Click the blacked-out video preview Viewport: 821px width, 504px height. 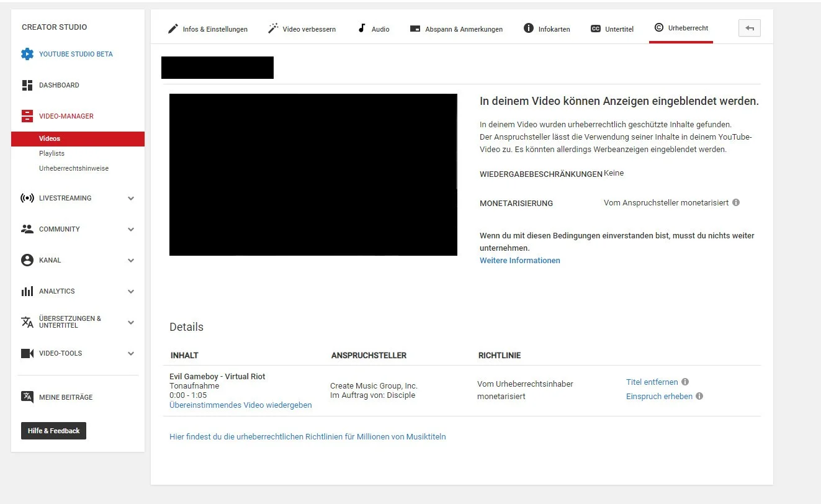313,174
